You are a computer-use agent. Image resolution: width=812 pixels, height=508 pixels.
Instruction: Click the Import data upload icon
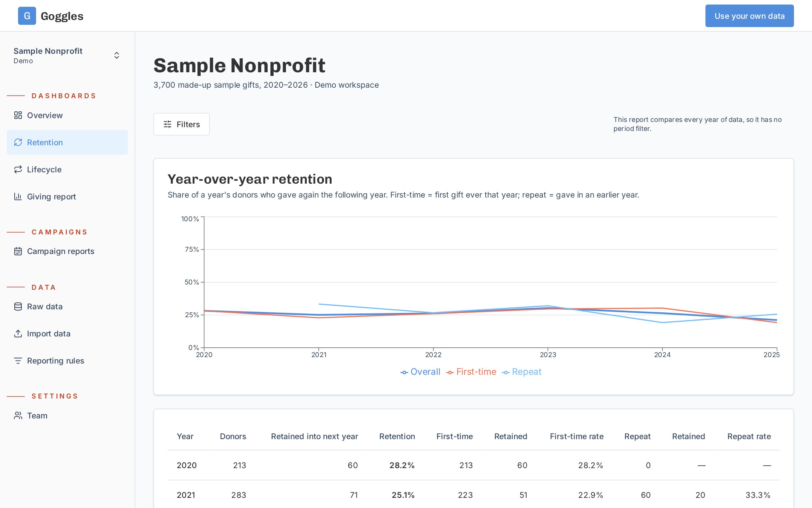[x=18, y=333]
